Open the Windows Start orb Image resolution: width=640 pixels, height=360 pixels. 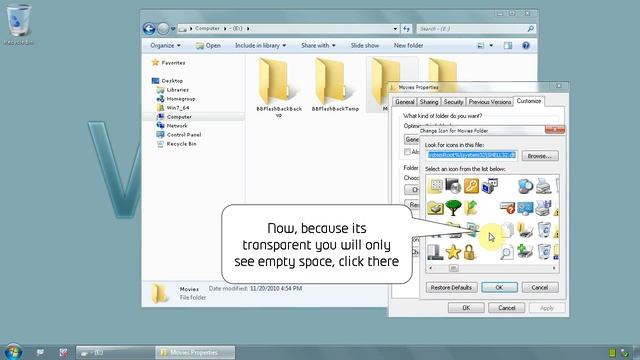[x=13, y=352]
